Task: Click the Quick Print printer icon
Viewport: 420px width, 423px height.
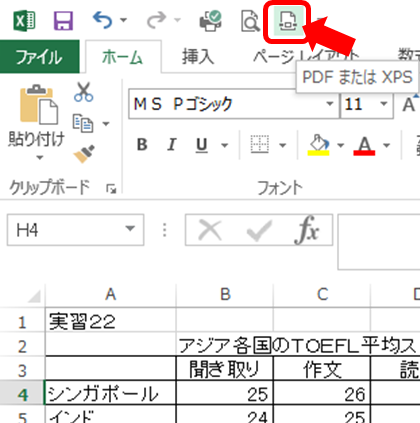Action: point(210,21)
